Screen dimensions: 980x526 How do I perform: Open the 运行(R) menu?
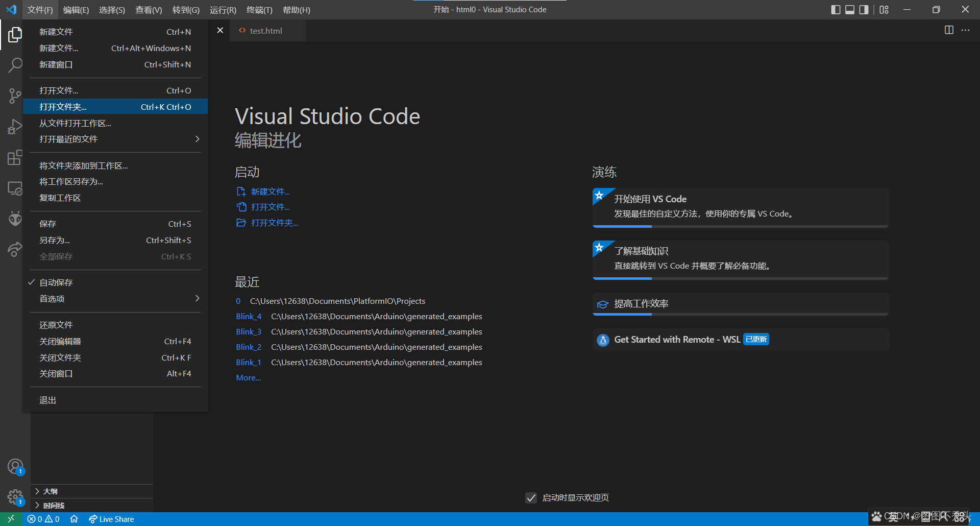pos(223,10)
